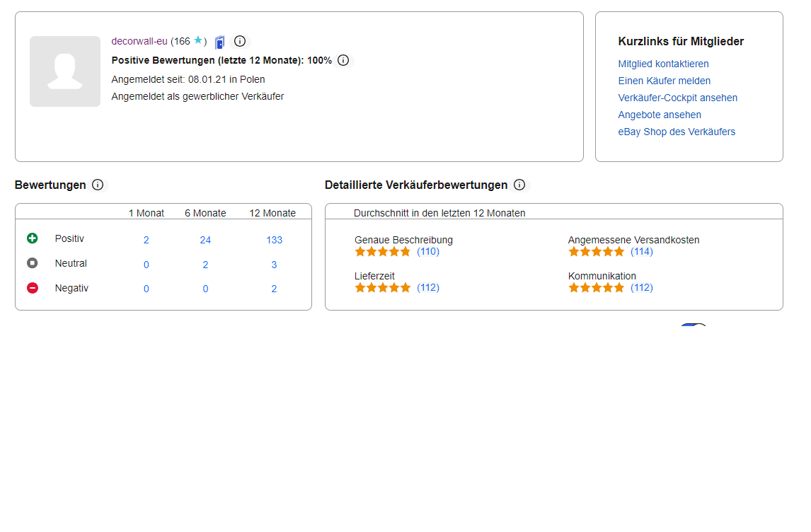This screenshot has height=532, width=811.
Task: Click Einen Käufer melden
Action: (664, 81)
